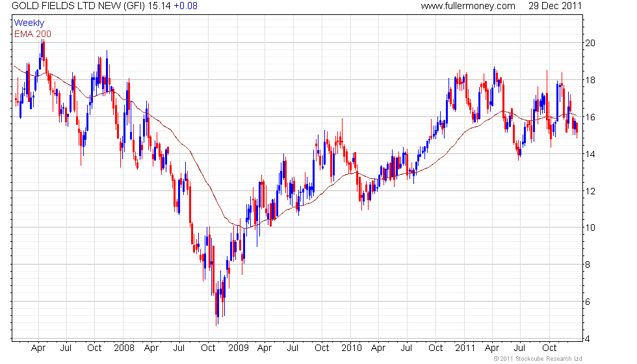Click the price change value +0.08
Viewport: 637px width, 364px height.
(186, 6)
